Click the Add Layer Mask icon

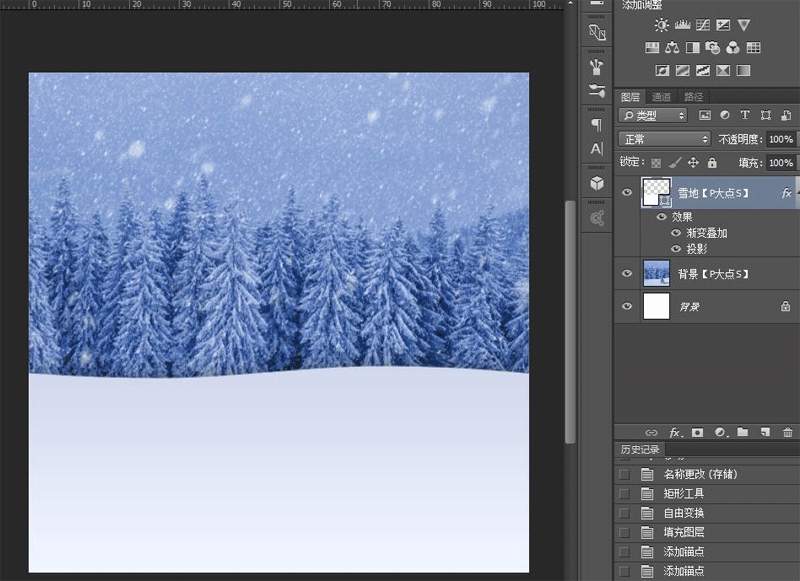pyautogui.click(x=697, y=432)
